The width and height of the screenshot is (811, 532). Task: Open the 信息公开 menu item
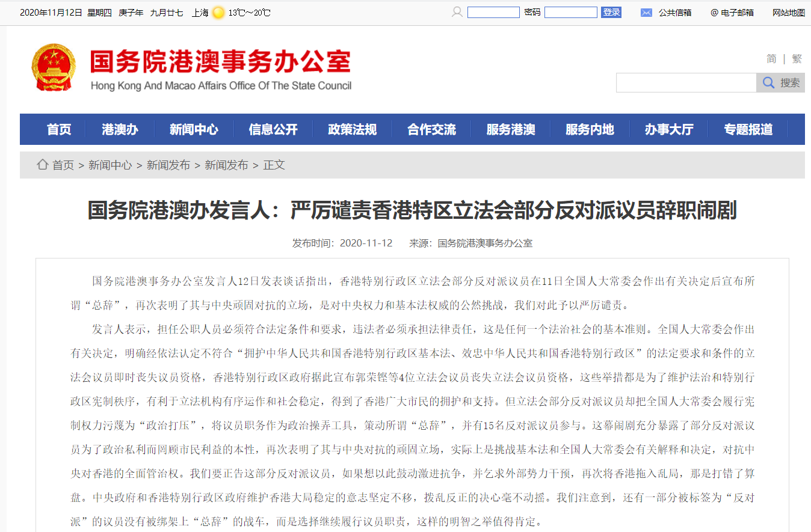pyautogui.click(x=273, y=129)
